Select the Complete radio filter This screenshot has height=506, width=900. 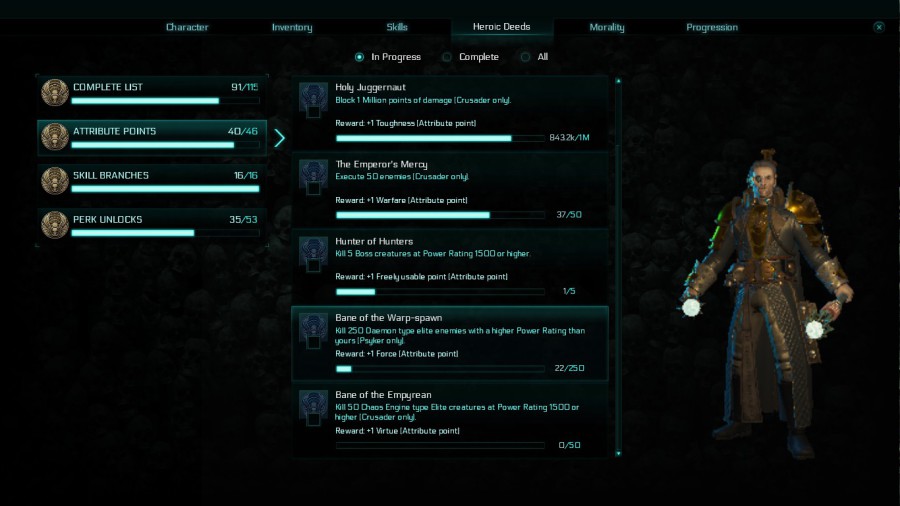447,57
